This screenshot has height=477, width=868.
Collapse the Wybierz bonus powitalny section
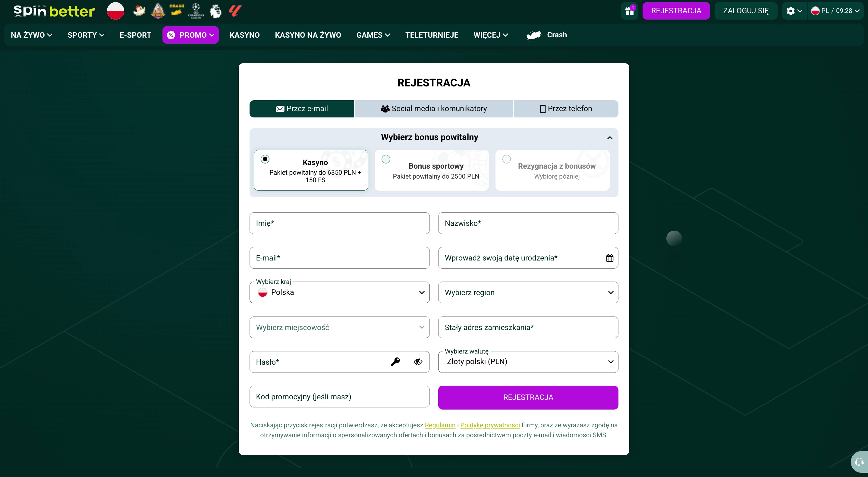point(609,138)
